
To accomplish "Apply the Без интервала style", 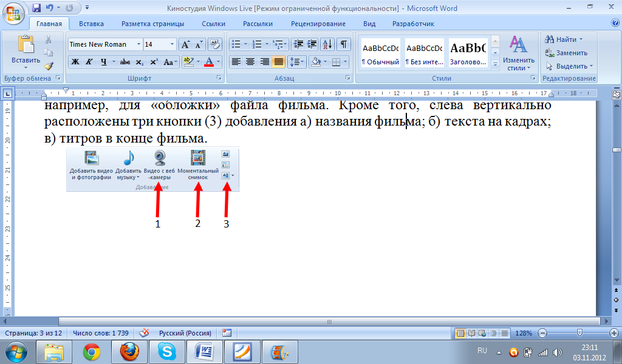I will point(424,53).
